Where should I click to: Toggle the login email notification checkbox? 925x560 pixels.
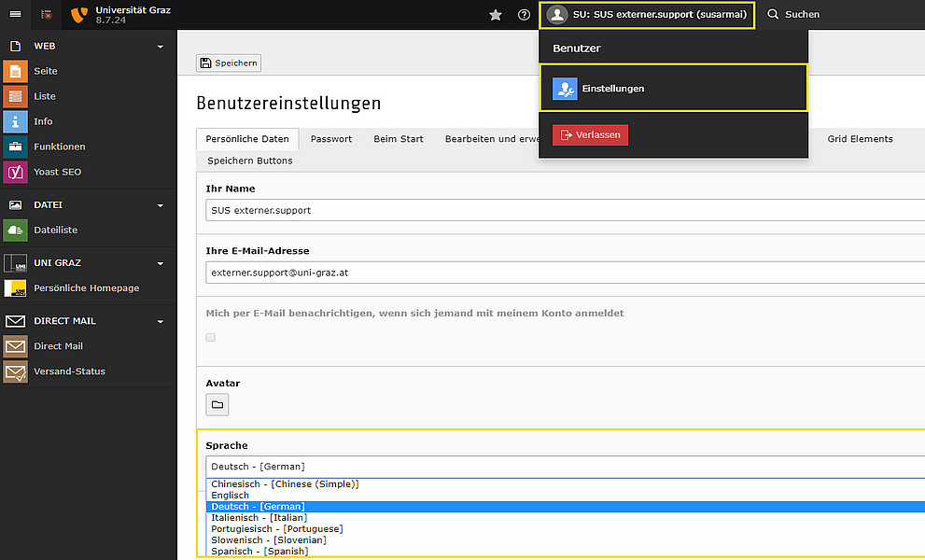[x=211, y=338]
